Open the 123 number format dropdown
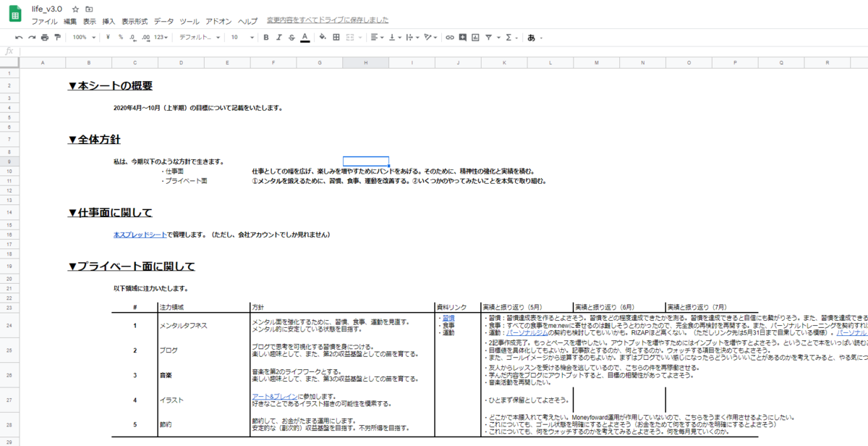Viewport: 868px width, 446px height. tap(161, 37)
